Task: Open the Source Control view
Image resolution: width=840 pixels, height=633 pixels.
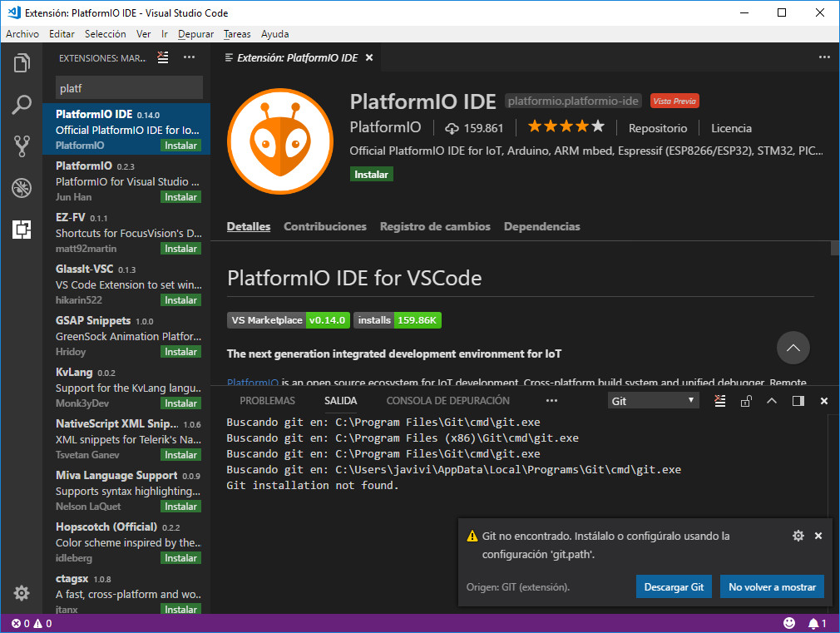Action: pos(22,146)
